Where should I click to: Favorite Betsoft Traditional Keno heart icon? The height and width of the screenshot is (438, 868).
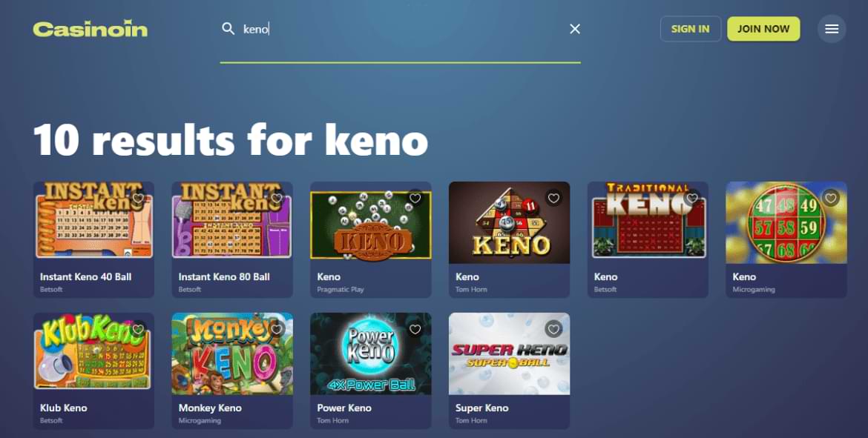point(692,198)
